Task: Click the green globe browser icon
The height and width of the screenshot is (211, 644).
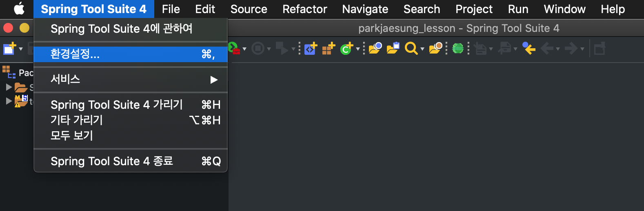Action: coord(458,48)
